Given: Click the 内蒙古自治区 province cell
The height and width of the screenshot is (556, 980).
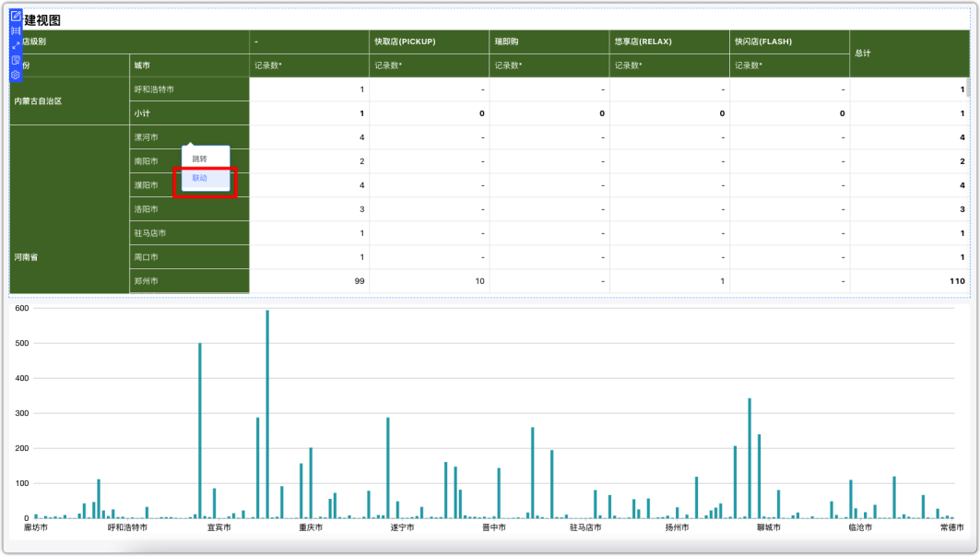Looking at the screenshot, I should point(69,101).
